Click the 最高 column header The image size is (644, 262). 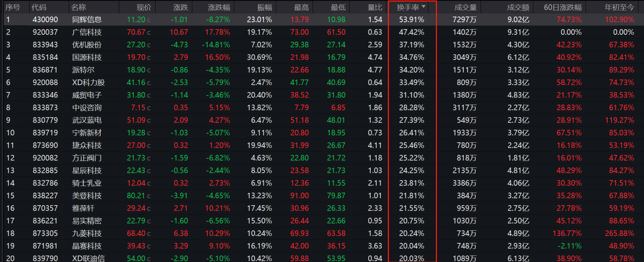(x=301, y=7)
